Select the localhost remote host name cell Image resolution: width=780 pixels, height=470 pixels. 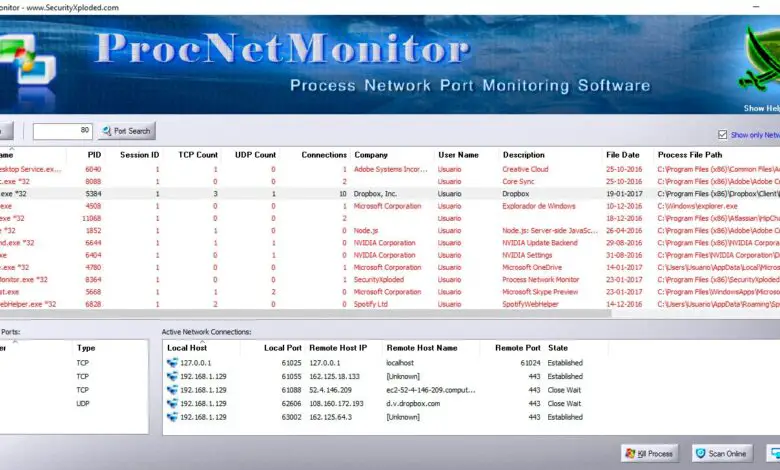point(400,363)
